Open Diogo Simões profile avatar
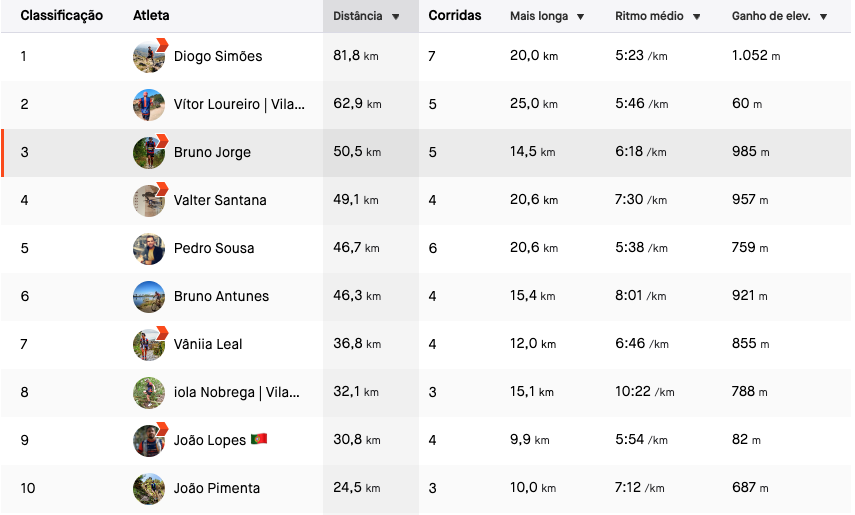The image size is (855, 515). click(x=149, y=56)
